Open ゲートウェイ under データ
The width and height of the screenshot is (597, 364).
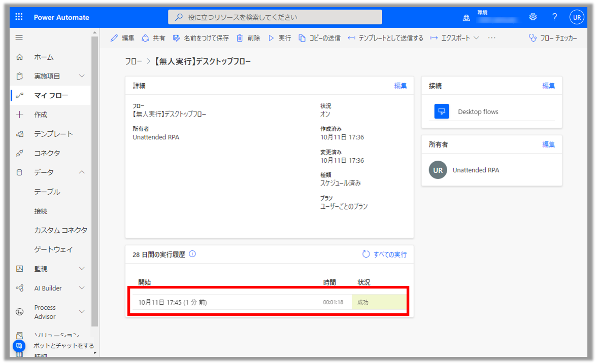coord(53,249)
